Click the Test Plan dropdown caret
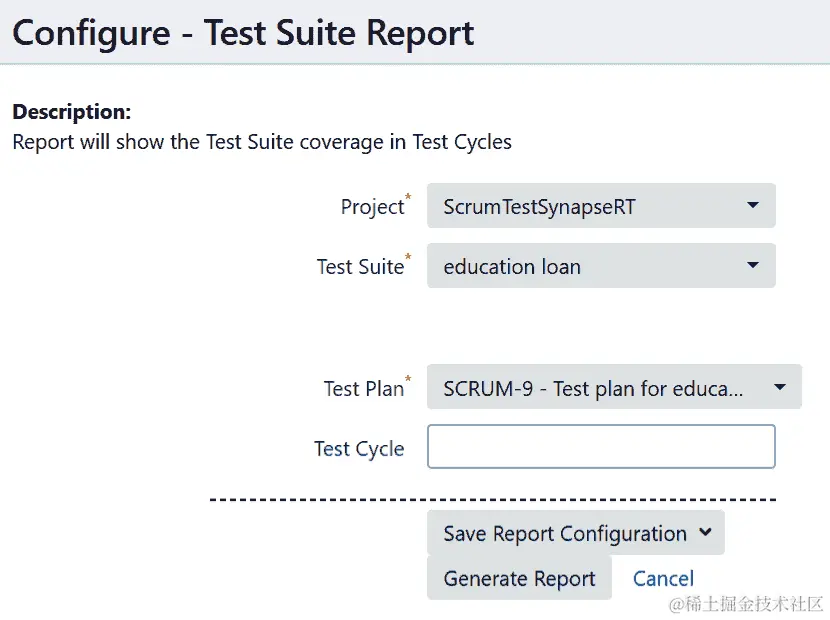The width and height of the screenshot is (830, 620). [x=780, y=387]
